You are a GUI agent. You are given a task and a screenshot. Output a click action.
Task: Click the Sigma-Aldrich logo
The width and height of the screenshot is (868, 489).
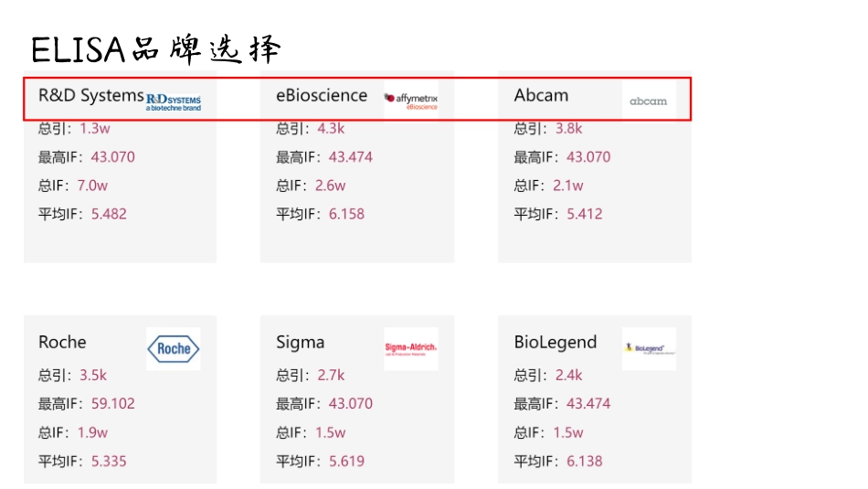[411, 348]
